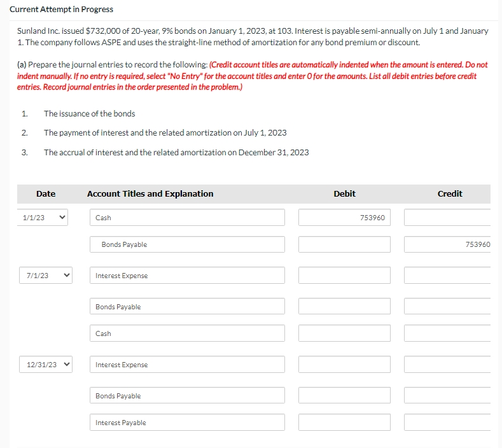Click the text 'The issuance of the bonds'
The image size is (502, 448).
pos(90,114)
